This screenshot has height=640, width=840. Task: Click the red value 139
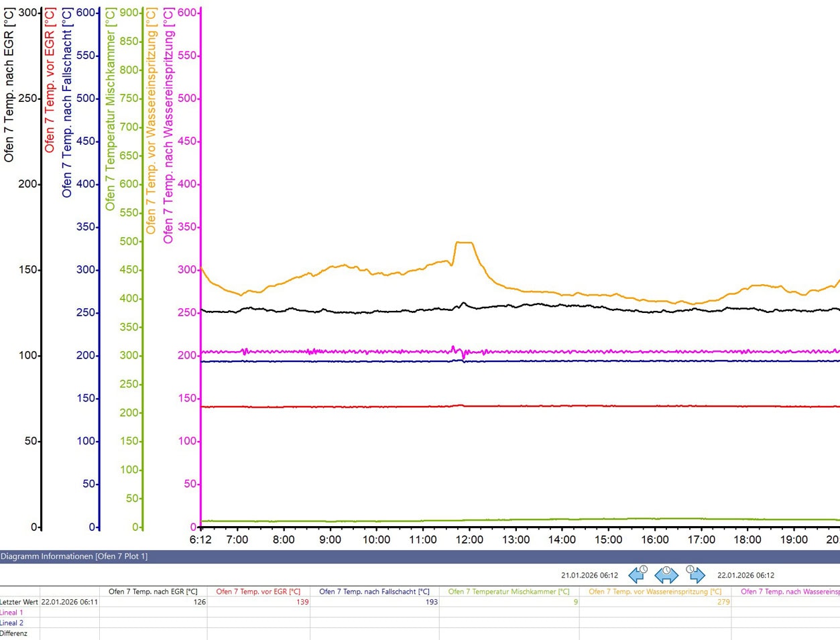click(x=302, y=602)
